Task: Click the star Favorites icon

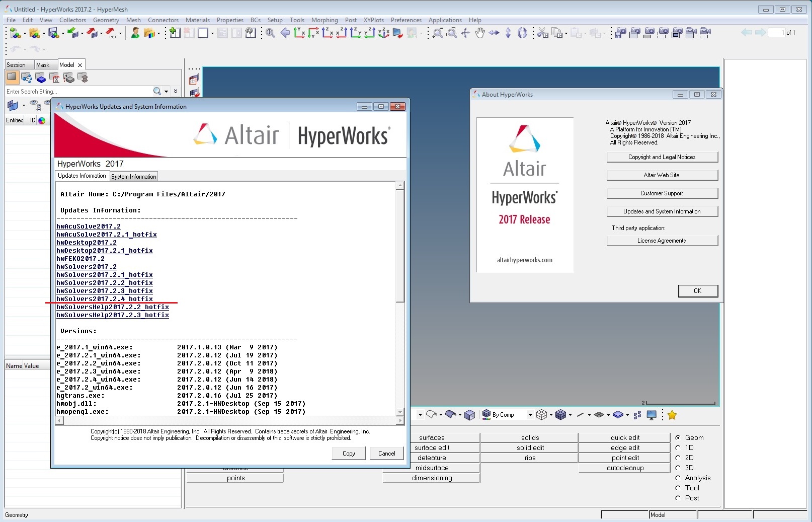Action: coord(672,415)
